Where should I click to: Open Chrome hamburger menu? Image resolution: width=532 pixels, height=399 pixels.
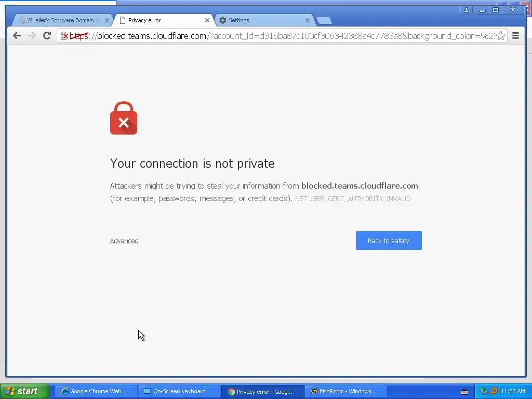coord(515,36)
